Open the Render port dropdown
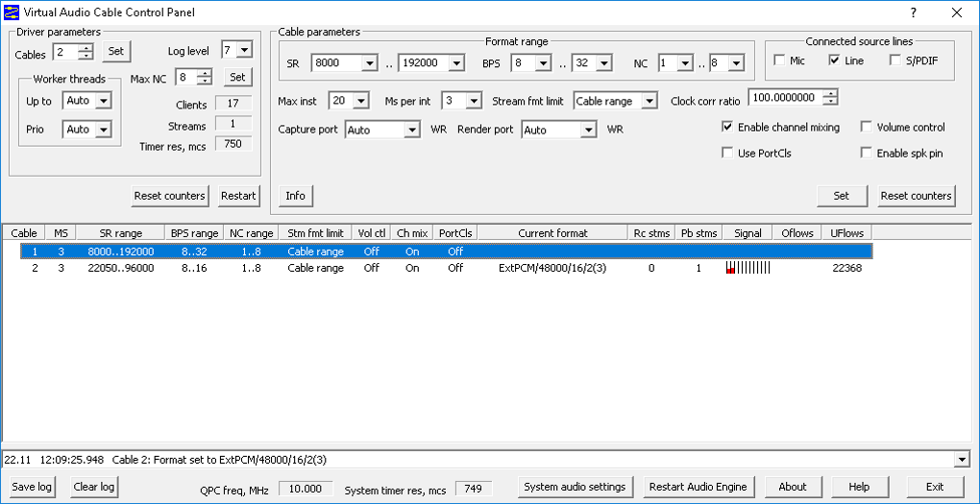The width and height of the screenshot is (980, 504). point(588,130)
